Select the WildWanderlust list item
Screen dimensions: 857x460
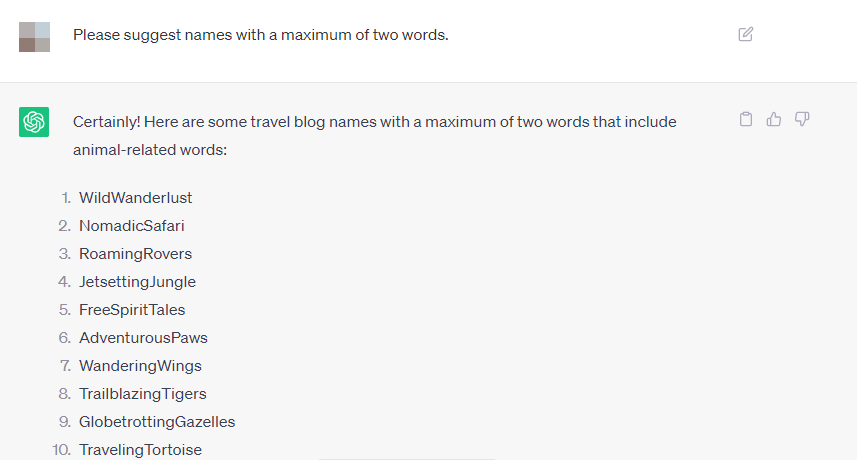pos(135,198)
